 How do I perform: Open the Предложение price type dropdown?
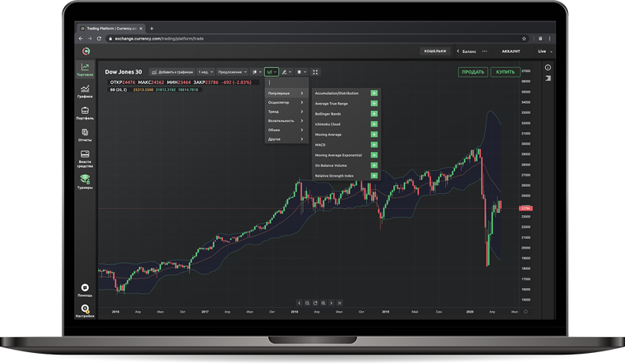click(x=233, y=72)
